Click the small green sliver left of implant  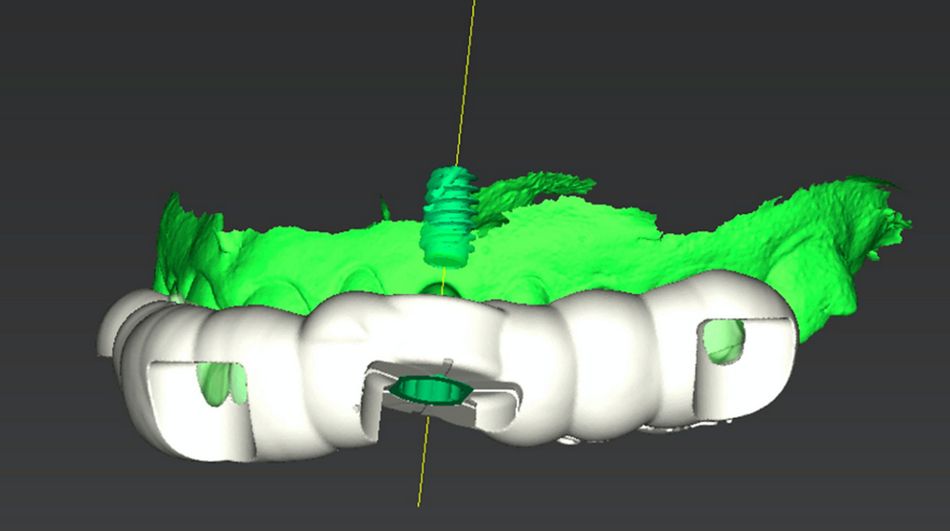pos(384,208)
